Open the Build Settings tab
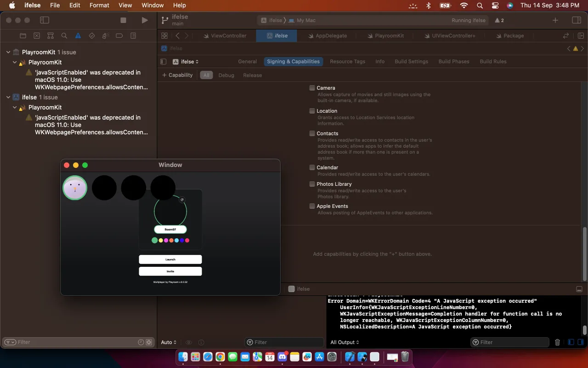The height and width of the screenshot is (368, 588). pyautogui.click(x=411, y=62)
